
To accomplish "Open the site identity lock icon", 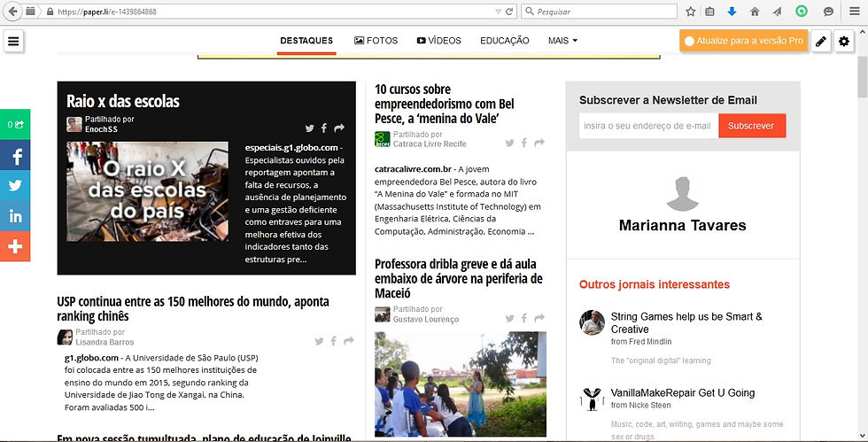I will point(50,12).
